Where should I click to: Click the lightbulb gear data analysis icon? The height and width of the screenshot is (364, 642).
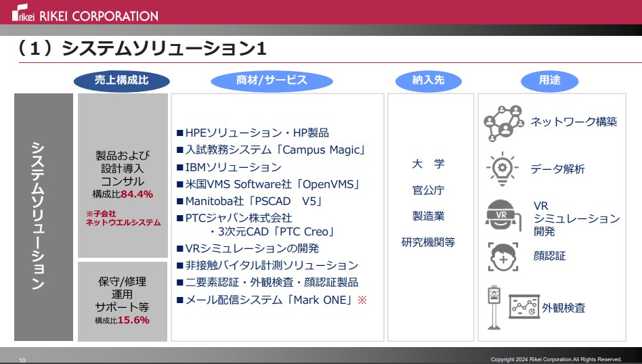pyautogui.click(x=502, y=168)
